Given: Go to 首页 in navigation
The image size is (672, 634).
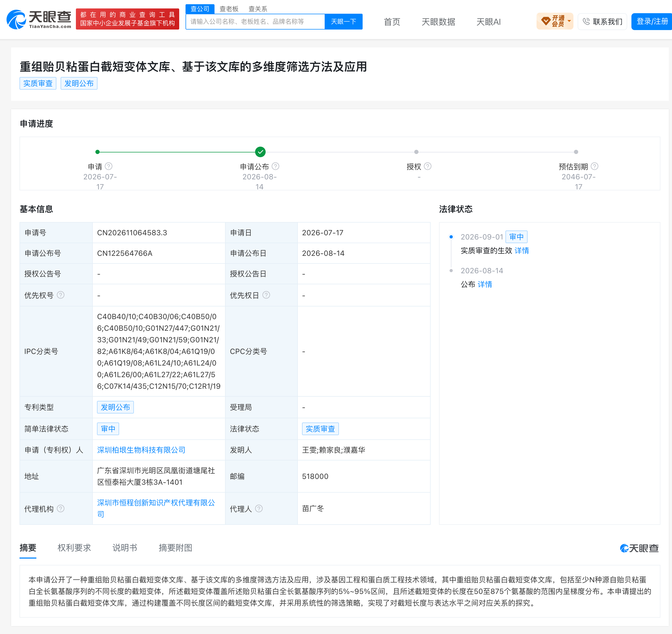Looking at the screenshot, I should click(392, 22).
